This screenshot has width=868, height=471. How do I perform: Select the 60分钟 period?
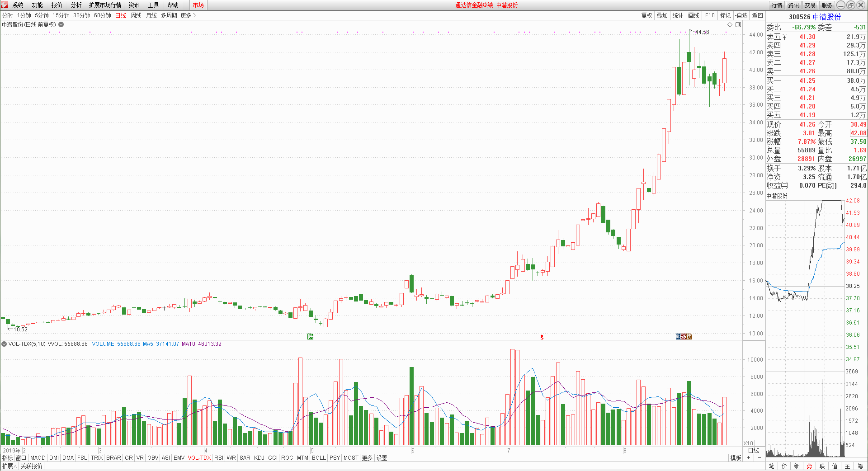pyautogui.click(x=103, y=15)
